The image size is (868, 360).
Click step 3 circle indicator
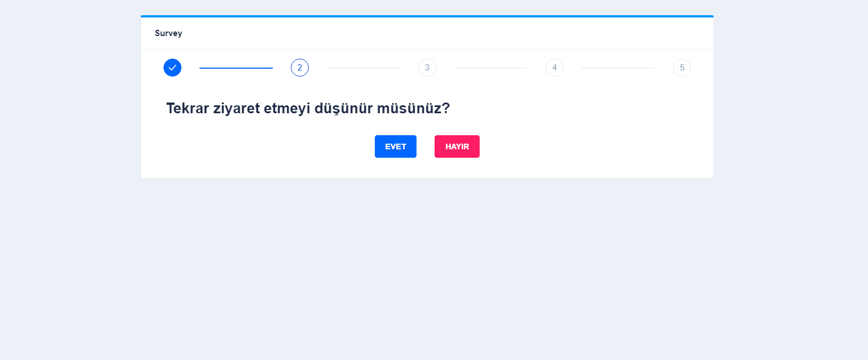[427, 67]
